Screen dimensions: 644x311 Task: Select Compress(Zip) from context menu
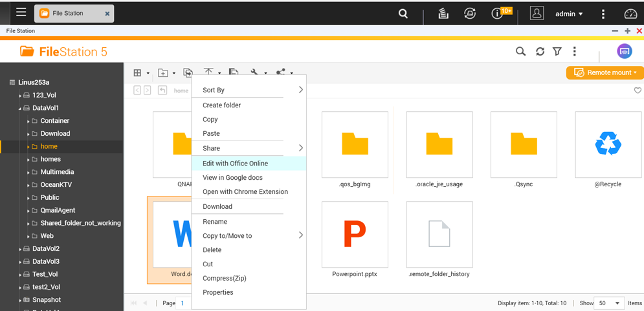point(224,278)
